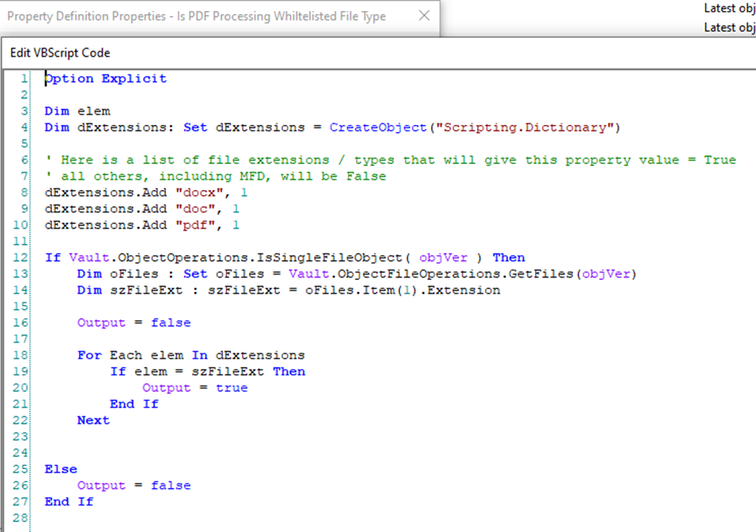Click the final End If on line 27
Screen dimensions: 756x532
coord(68,502)
